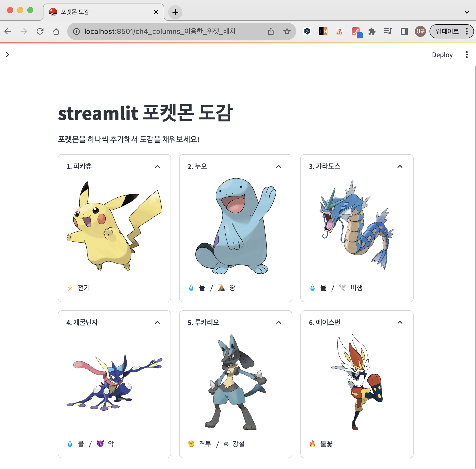Screen dimensions: 476x469
Task: Click the 'streamlit 포켓몬 도감' heading
Action: 145,113
